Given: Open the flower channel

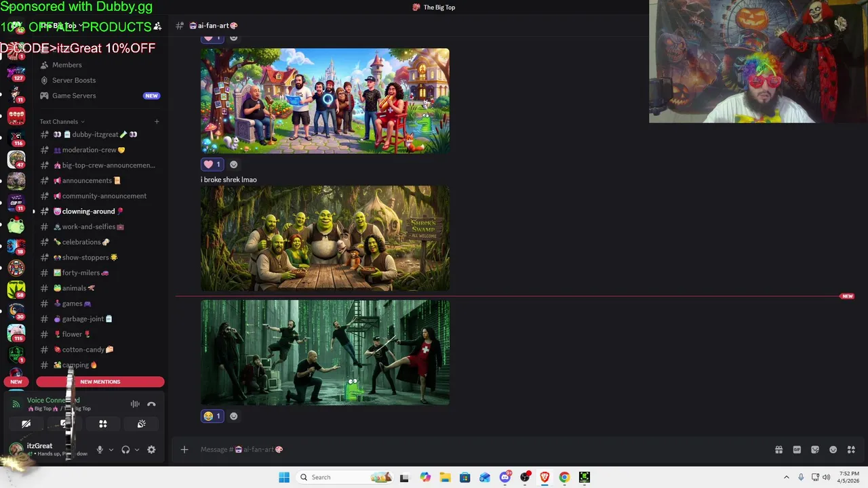Looking at the screenshot, I should 100,334.
